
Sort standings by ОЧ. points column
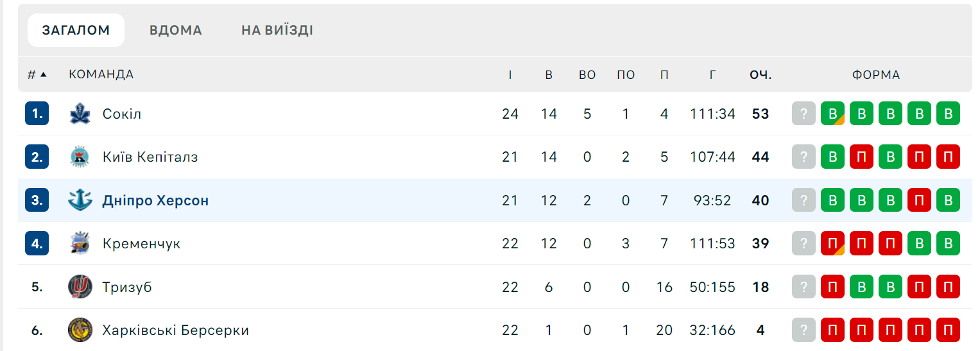tap(761, 74)
